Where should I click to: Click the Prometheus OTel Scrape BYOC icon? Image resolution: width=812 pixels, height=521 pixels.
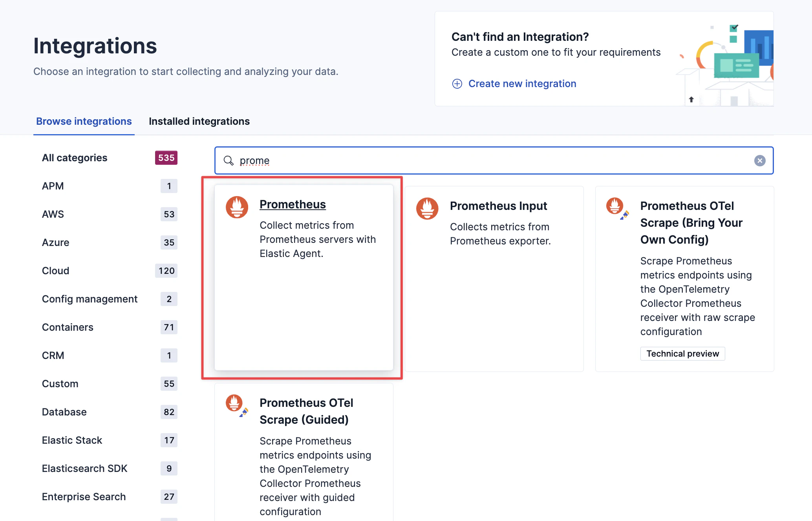[x=616, y=208]
